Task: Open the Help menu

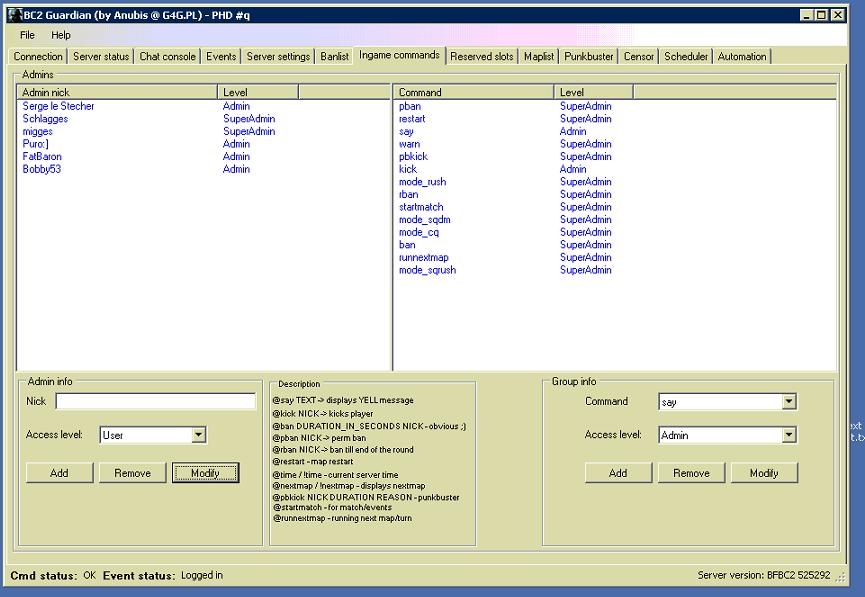Action: (61, 35)
